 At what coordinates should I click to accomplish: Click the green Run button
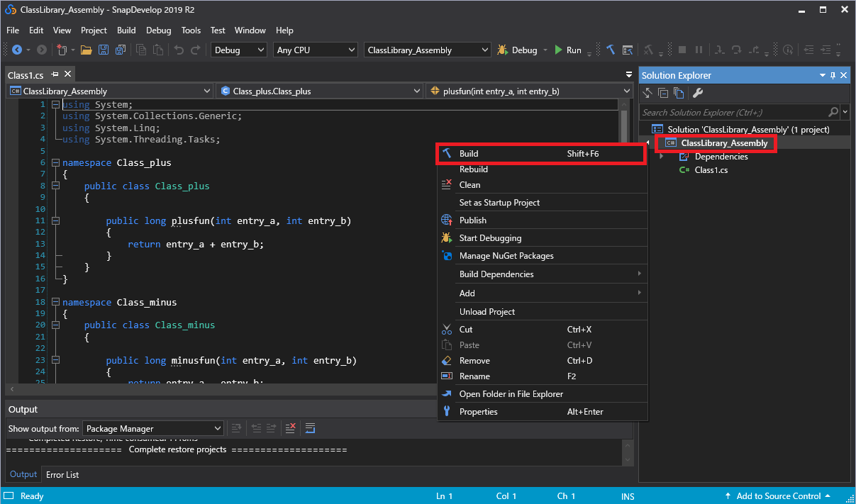(568, 50)
